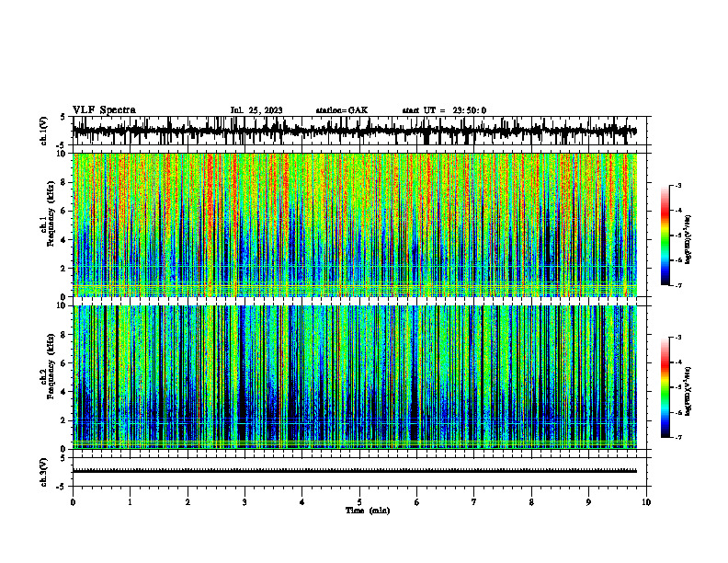
Task: Click the ch.2 'Frequency (kHz)' axis label
Action: [x=51, y=366]
